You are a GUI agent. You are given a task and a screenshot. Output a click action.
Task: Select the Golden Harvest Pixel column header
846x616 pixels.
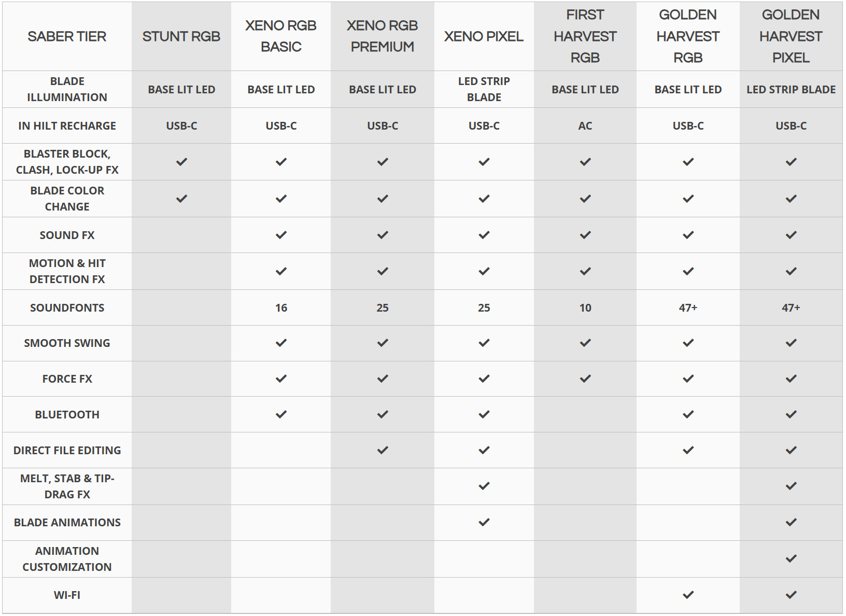pyautogui.click(x=791, y=36)
